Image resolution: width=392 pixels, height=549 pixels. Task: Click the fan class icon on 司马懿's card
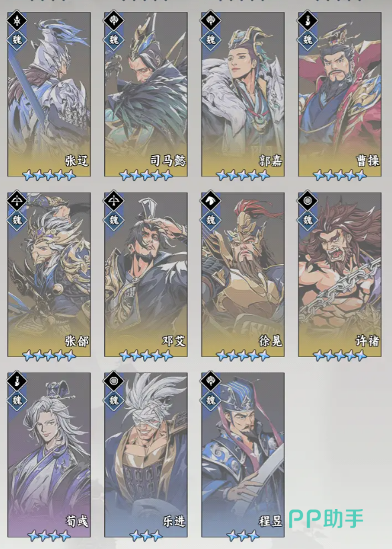click(114, 21)
